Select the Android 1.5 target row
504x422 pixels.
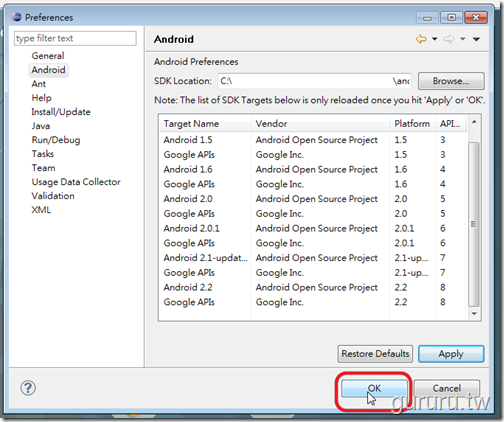[x=313, y=140]
